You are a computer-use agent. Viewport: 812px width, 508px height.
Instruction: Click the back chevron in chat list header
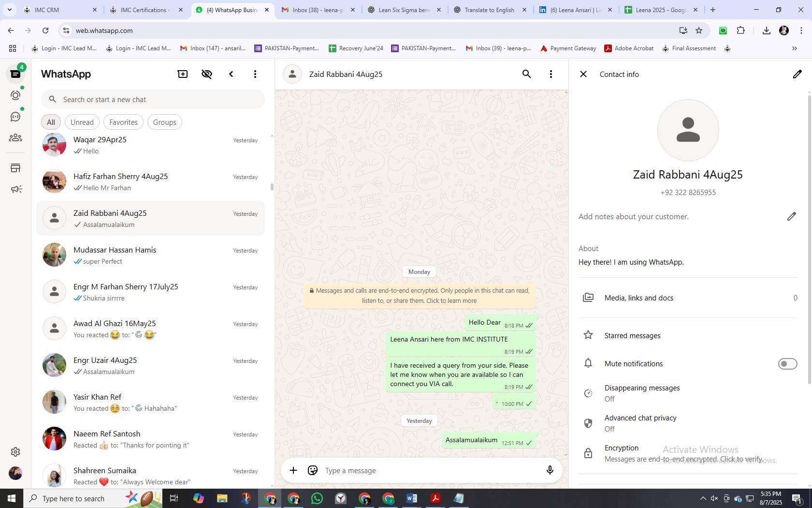[231, 74]
